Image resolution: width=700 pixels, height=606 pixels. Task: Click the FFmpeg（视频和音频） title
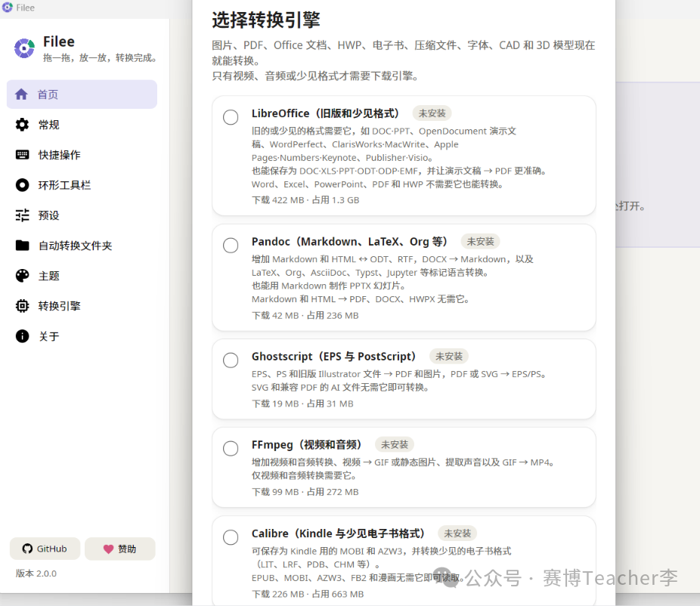click(x=307, y=445)
